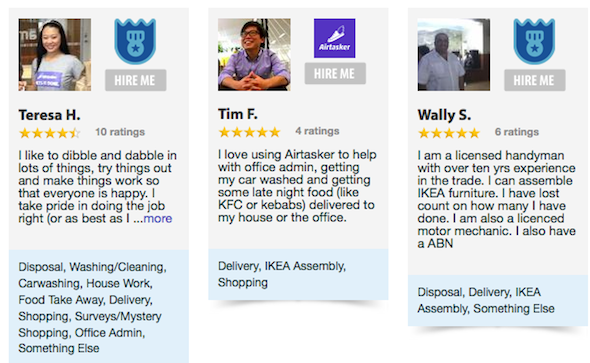This screenshot has height=363, width=590.
Task: Click the name Teresa H.
Action: point(49,115)
